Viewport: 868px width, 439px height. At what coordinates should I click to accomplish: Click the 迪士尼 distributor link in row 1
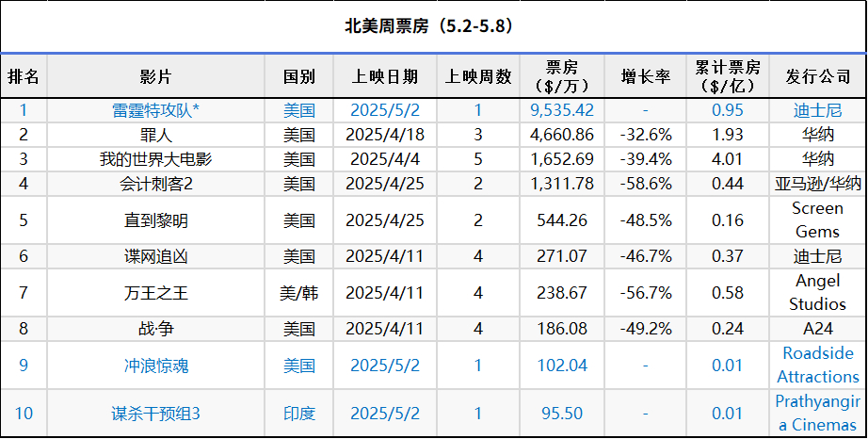coord(817,110)
